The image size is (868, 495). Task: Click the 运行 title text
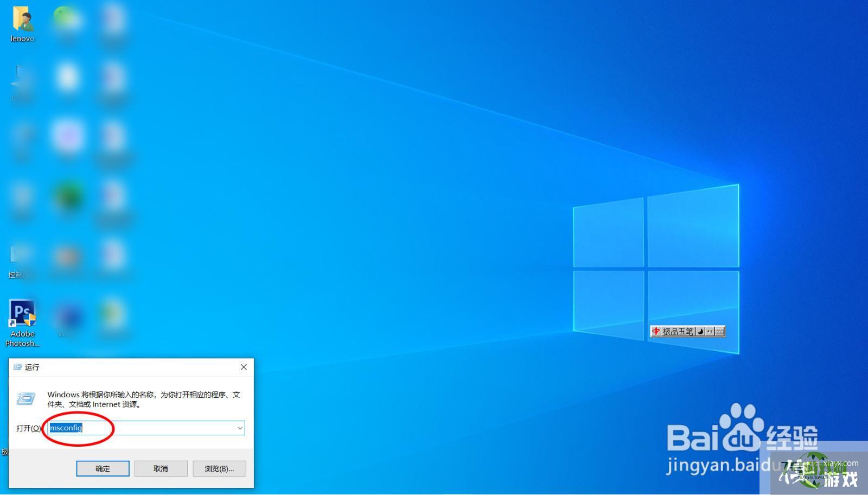[32, 367]
